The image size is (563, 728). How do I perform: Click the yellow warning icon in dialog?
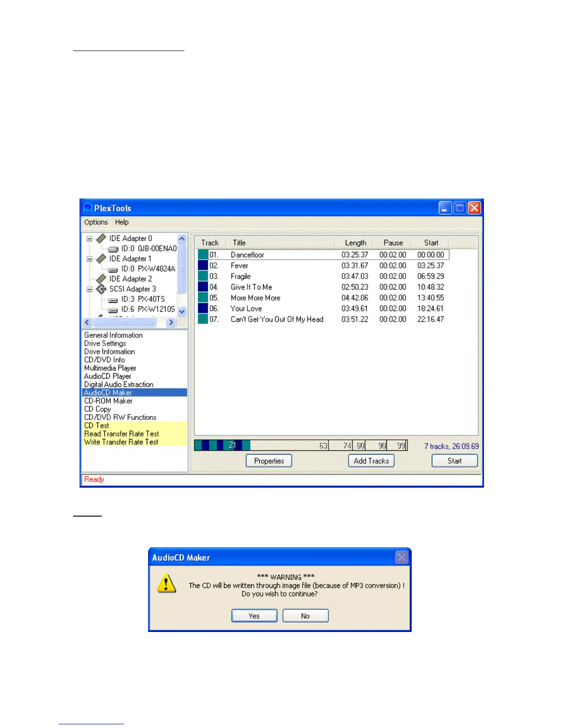167,583
